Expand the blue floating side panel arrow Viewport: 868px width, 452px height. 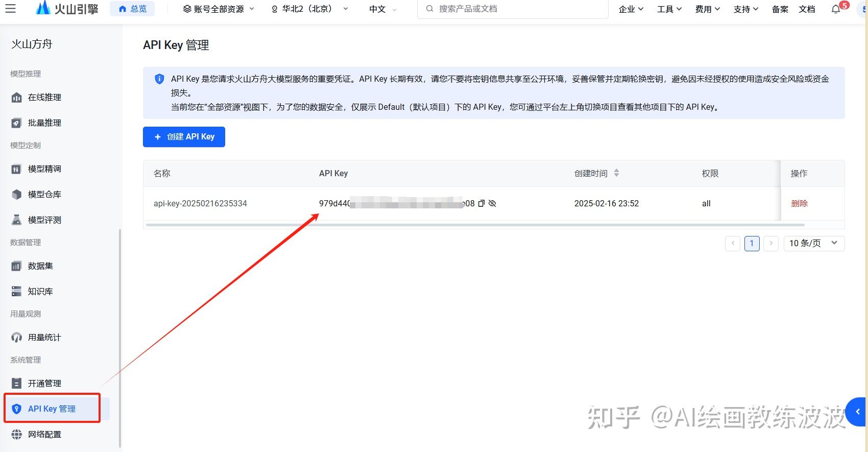(x=856, y=412)
